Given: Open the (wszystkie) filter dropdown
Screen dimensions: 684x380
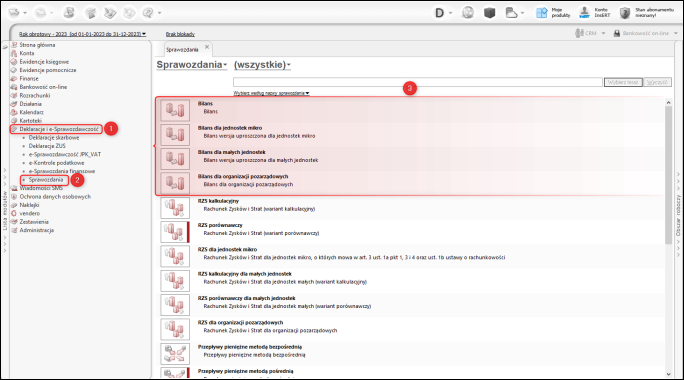Looking at the screenshot, I should tap(262, 65).
